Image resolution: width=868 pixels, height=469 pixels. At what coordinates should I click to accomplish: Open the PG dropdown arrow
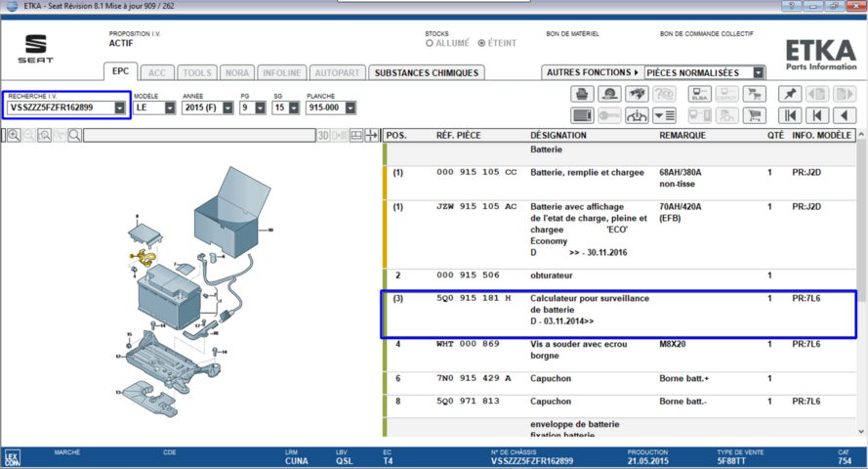pyautogui.click(x=260, y=108)
